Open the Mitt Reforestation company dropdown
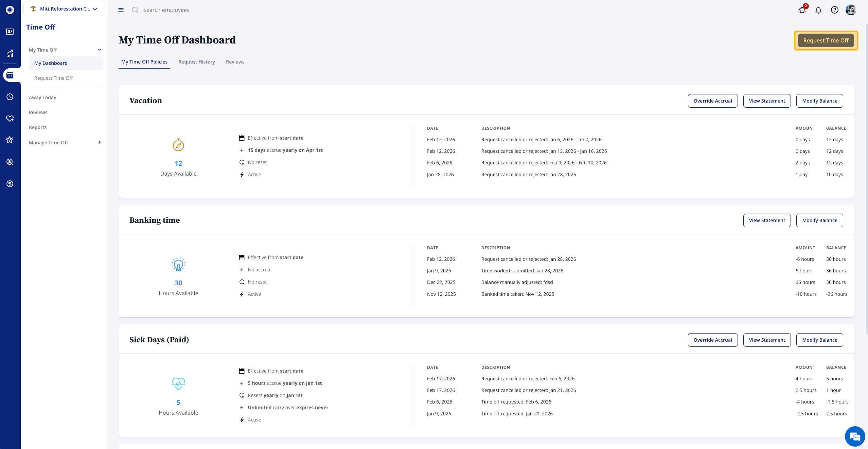 64,9
